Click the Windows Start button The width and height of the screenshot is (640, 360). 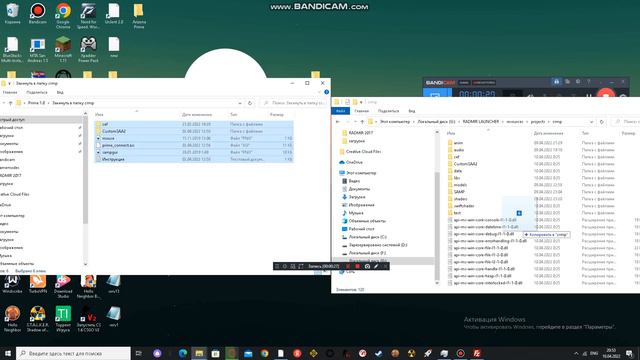[8, 353]
